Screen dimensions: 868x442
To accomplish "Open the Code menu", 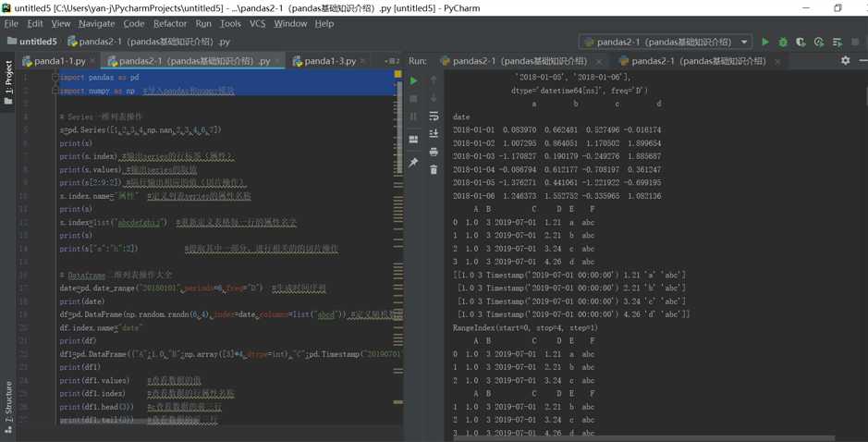I will (x=134, y=23).
